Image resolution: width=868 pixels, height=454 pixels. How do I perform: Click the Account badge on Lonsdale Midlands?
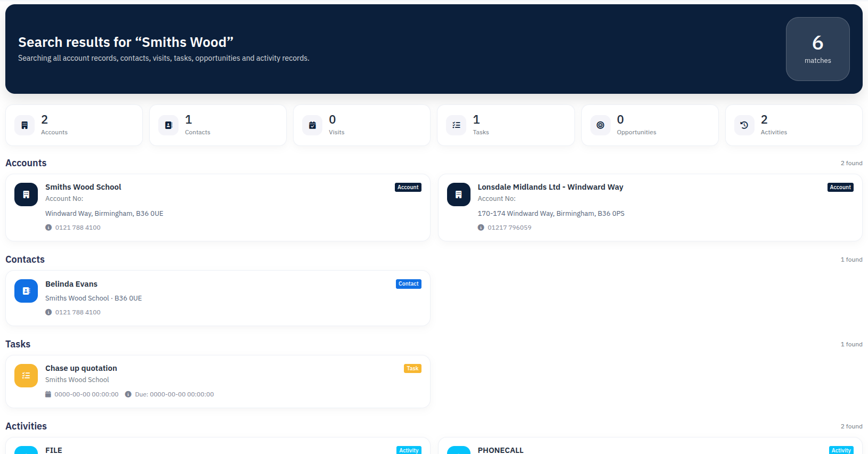pos(840,188)
